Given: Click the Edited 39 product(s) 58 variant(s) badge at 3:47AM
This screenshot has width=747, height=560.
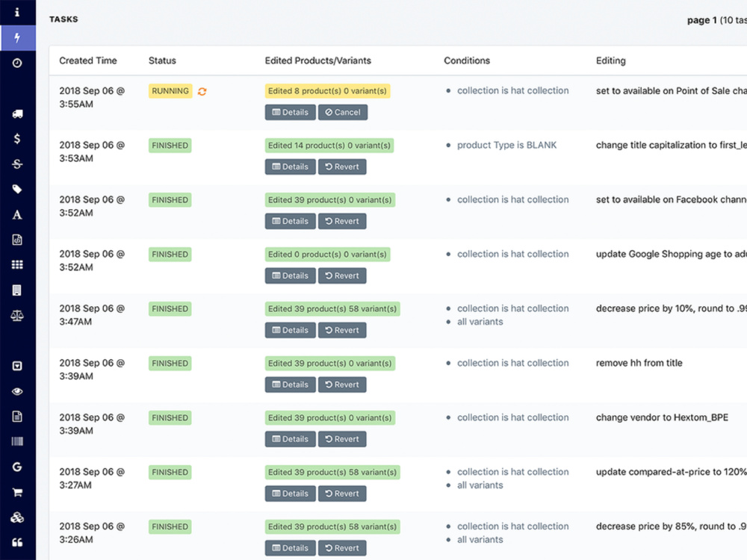Looking at the screenshot, I should [332, 308].
